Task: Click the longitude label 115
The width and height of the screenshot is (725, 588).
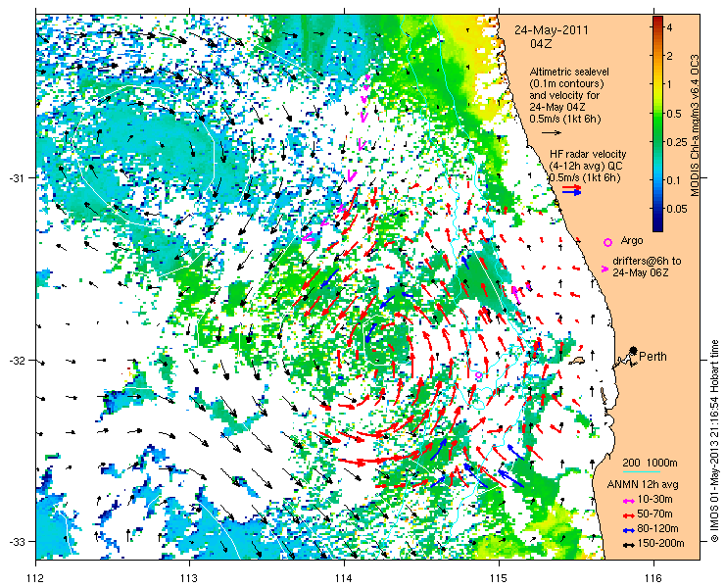Action: pyautogui.click(x=499, y=578)
